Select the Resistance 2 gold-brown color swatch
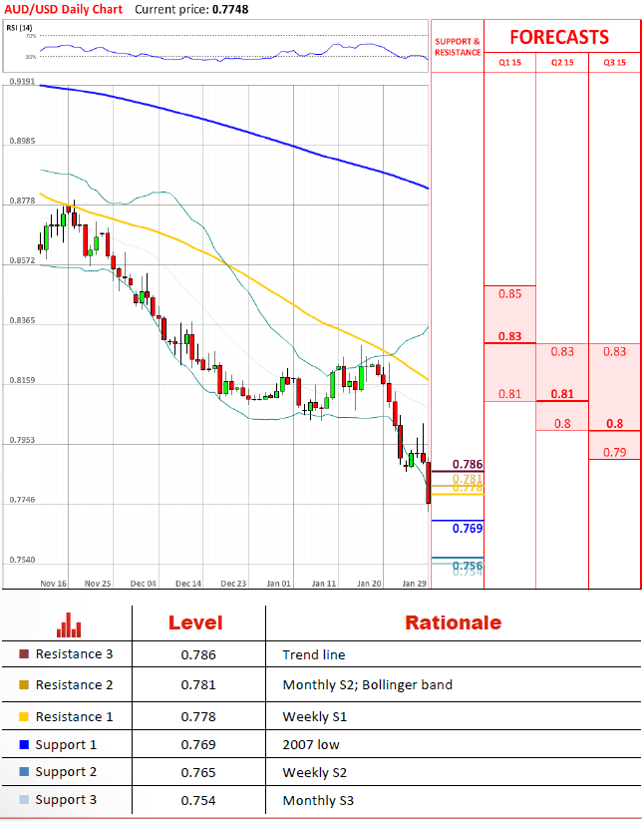This screenshot has width=644, height=821. pos(24,685)
